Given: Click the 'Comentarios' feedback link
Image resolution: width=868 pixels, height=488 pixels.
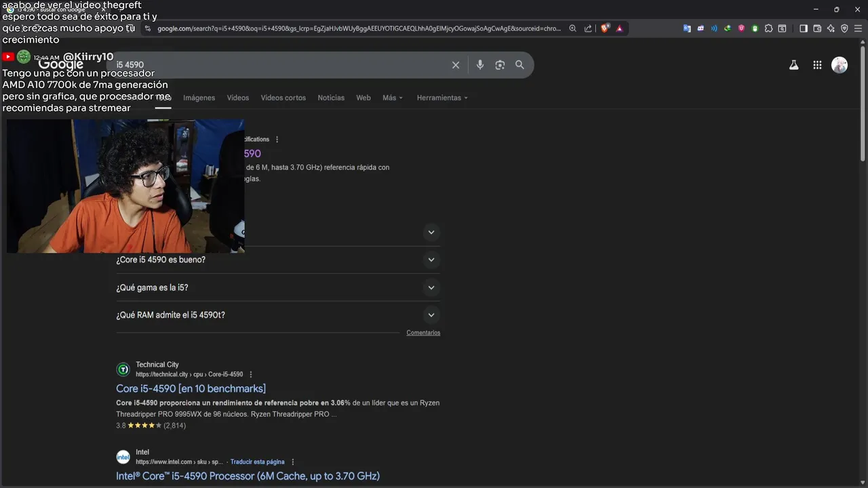Looking at the screenshot, I should pyautogui.click(x=423, y=333).
